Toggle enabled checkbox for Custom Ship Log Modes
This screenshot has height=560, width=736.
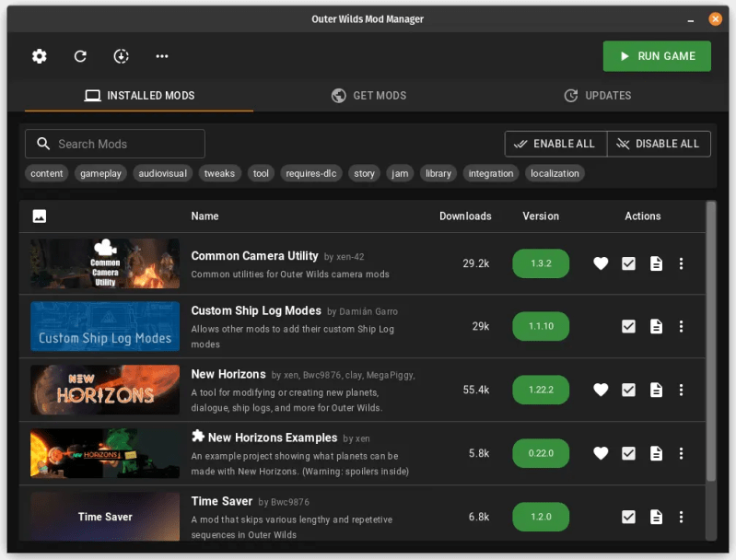click(628, 326)
